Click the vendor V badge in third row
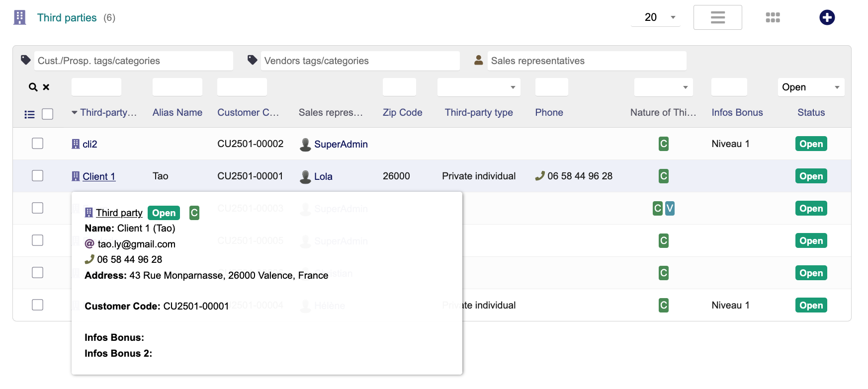The height and width of the screenshot is (389, 868). [670, 208]
